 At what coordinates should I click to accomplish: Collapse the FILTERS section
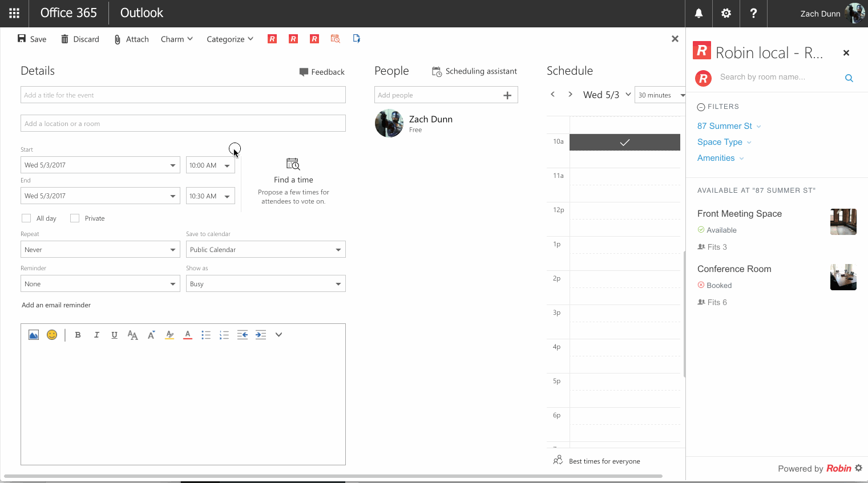[x=718, y=107]
